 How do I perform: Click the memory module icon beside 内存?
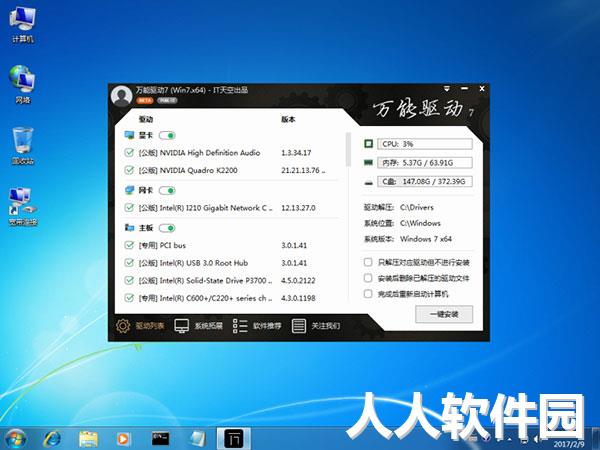pos(368,163)
